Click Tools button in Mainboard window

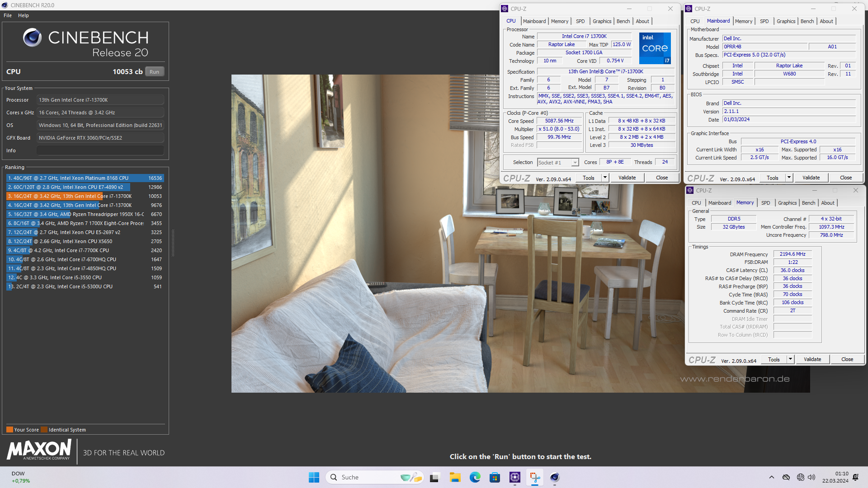[x=772, y=178]
